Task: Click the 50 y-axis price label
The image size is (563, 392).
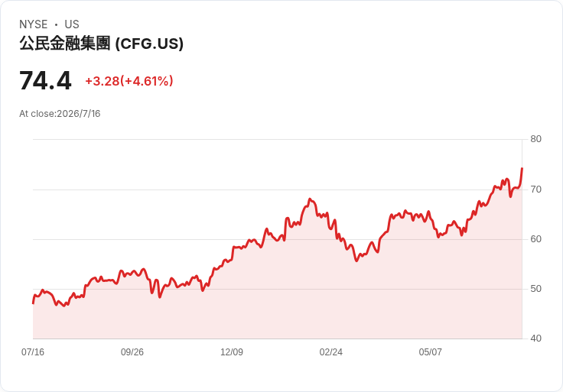Action: [x=535, y=289]
